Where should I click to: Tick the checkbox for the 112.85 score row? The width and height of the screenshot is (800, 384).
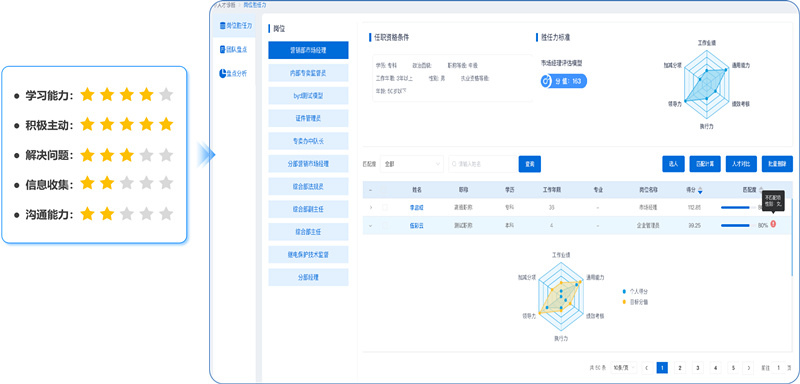pos(385,208)
